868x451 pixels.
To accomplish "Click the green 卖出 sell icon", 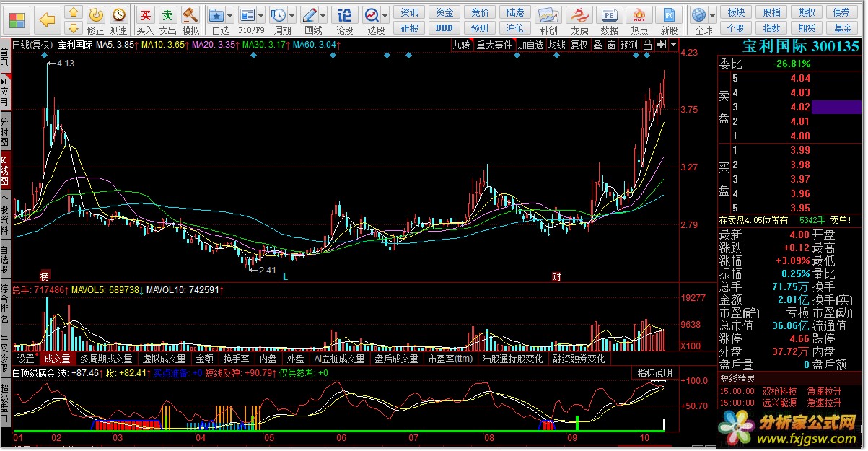I will point(167,14).
